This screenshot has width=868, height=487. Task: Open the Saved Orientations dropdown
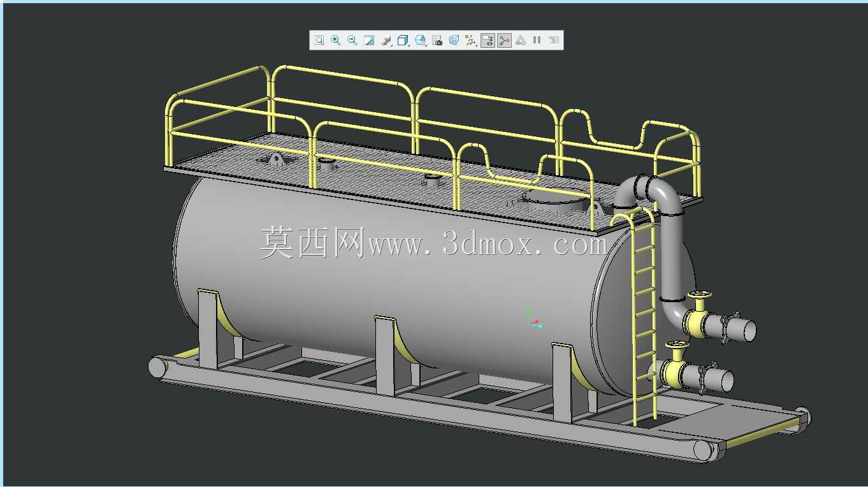(x=420, y=40)
